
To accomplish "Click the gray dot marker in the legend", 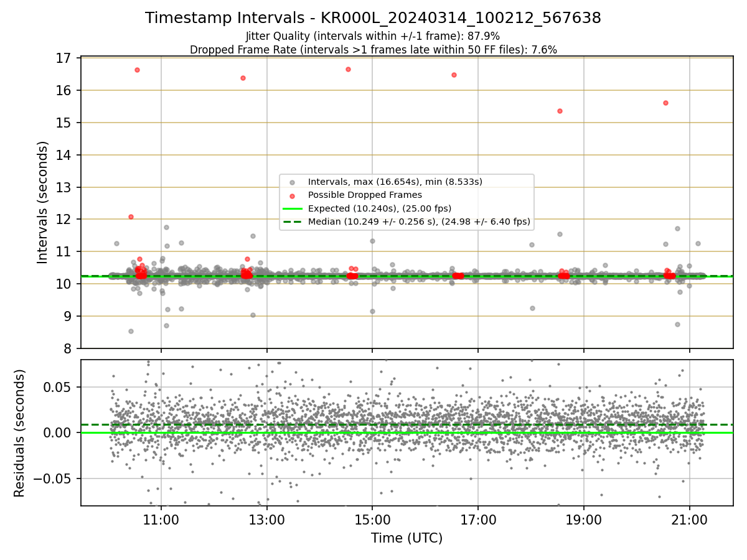I will (x=292, y=182).
